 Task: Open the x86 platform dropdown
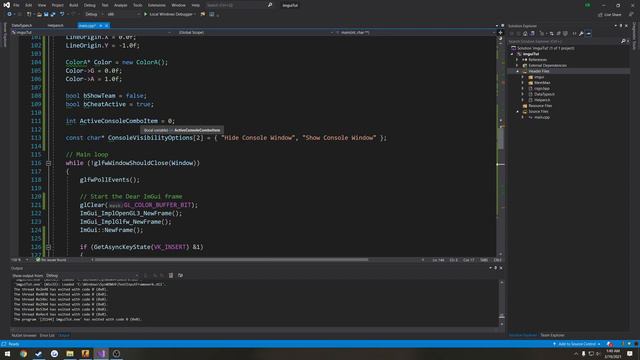tap(123, 14)
